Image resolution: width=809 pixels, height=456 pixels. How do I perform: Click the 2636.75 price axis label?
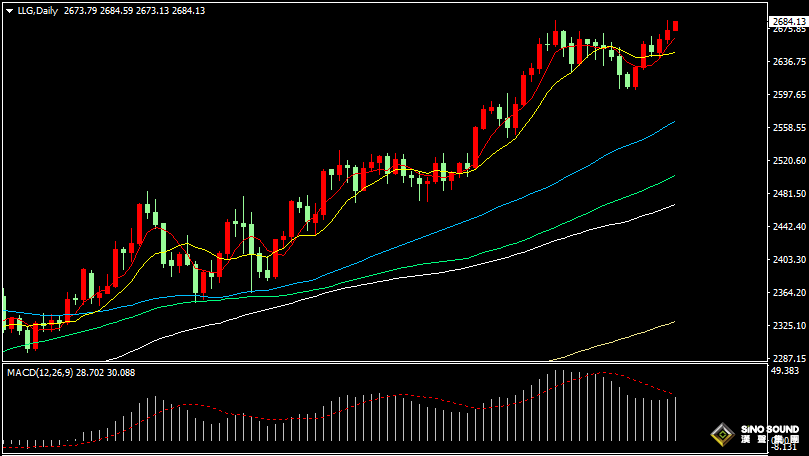(789, 62)
